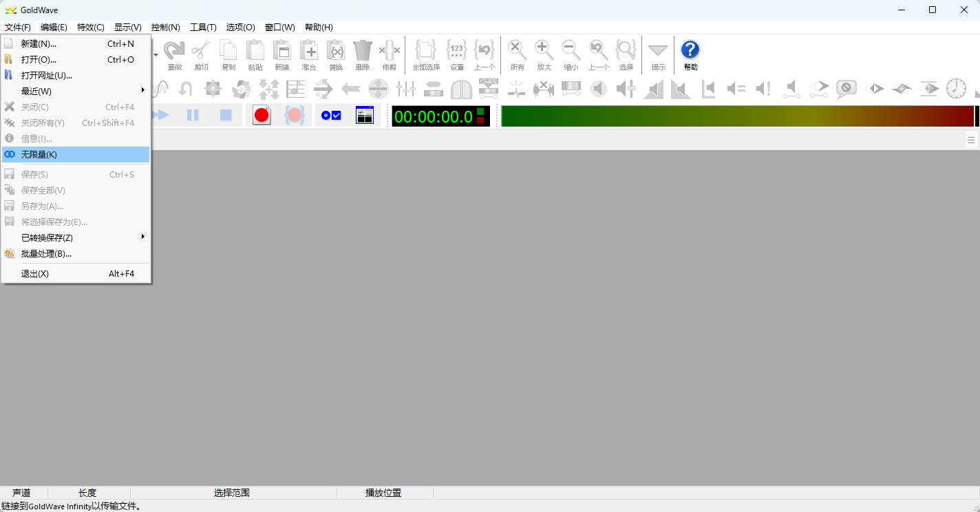The height and width of the screenshot is (512, 980).
Task: Open the 选项(O) menu
Action: click(241, 28)
